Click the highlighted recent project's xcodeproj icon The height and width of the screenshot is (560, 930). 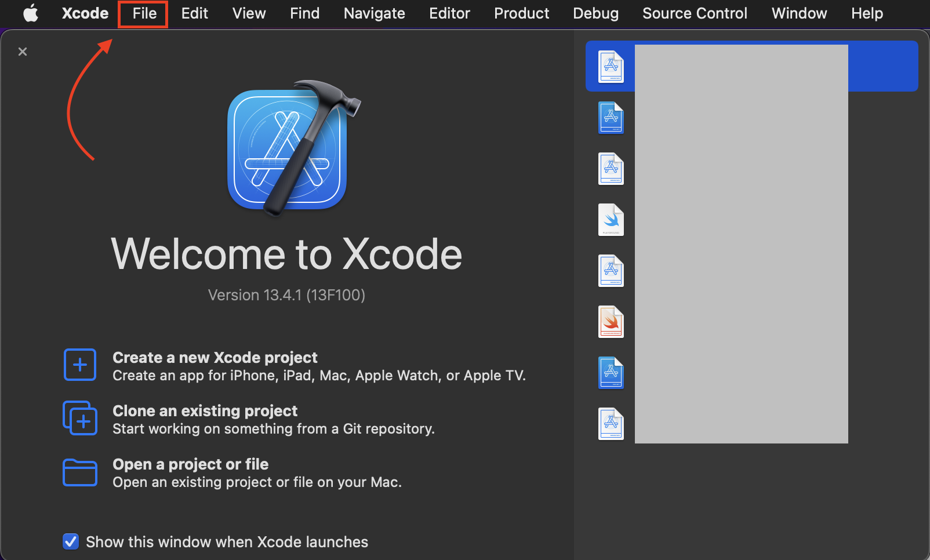coord(611,67)
